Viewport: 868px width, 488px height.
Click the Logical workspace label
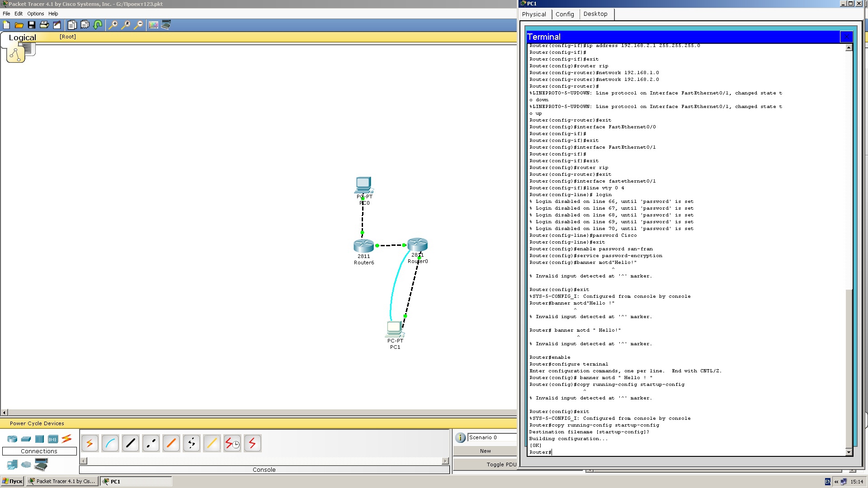22,38
